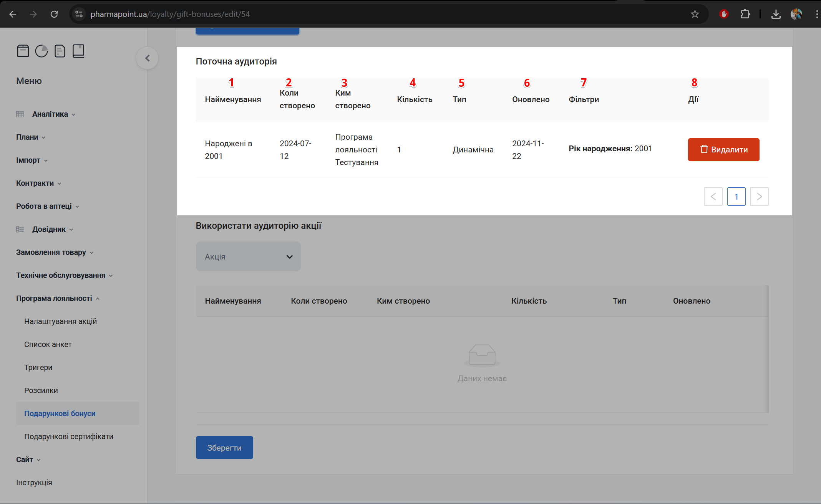Collapse sidebar with the left chevron button
The width and height of the screenshot is (821, 504).
[x=147, y=58]
